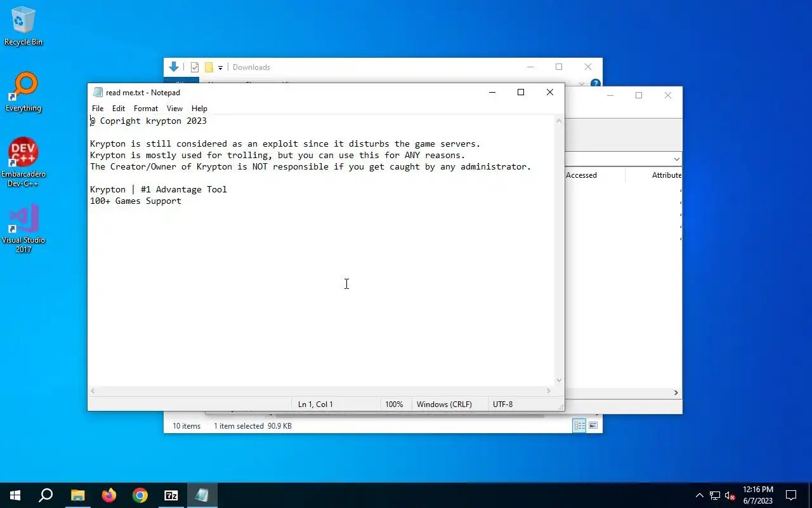Click the Properties quick access icon in Downloads
This screenshot has width=812, height=508.
(x=195, y=67)
